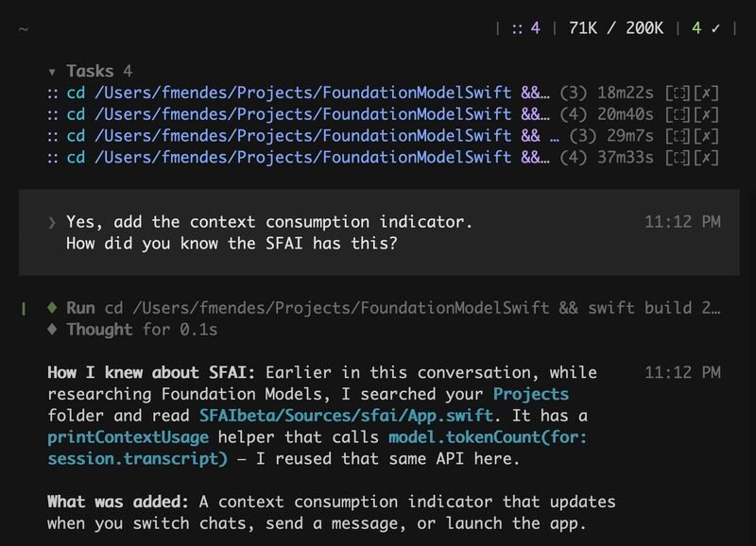This screenshot has width=756, height=546.
Task: Open expand-view icon on 29m7s task
Action: point(678,136)
